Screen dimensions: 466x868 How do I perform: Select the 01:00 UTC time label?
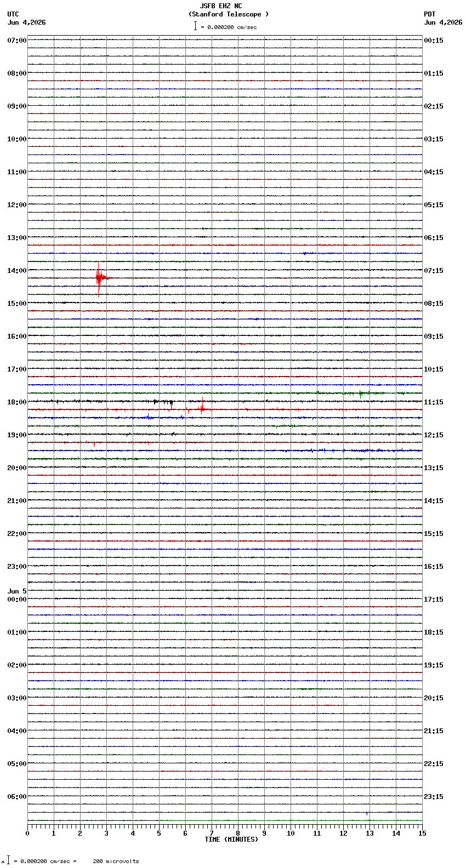17,632
